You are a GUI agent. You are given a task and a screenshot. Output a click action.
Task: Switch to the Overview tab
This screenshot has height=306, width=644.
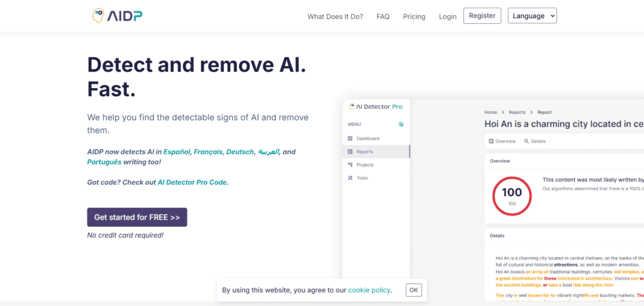pyautogui.click(x=502, y=141)
